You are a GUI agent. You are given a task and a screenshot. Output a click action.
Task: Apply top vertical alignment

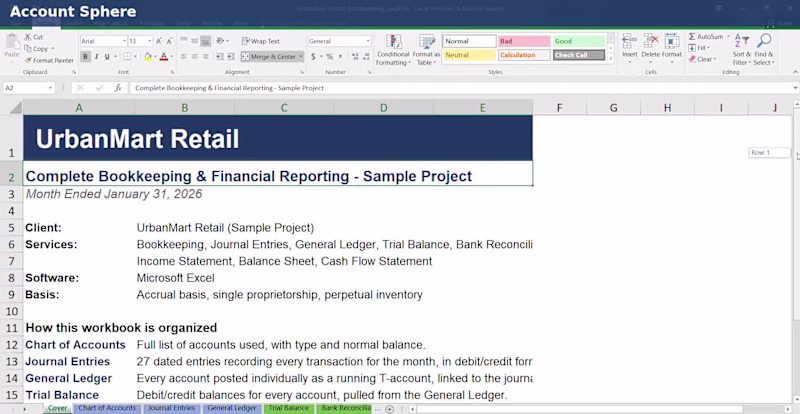tap(184, 41)
